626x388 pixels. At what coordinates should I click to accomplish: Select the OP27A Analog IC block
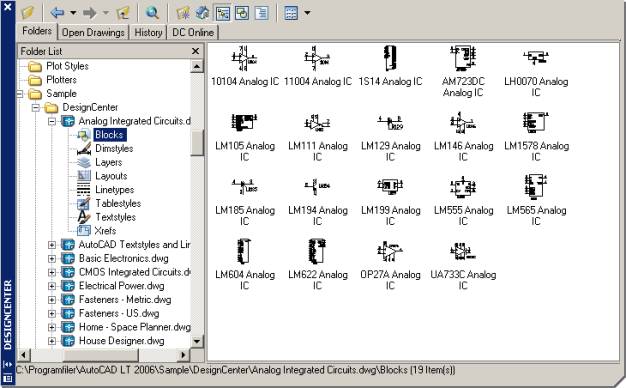coord(390,265)
